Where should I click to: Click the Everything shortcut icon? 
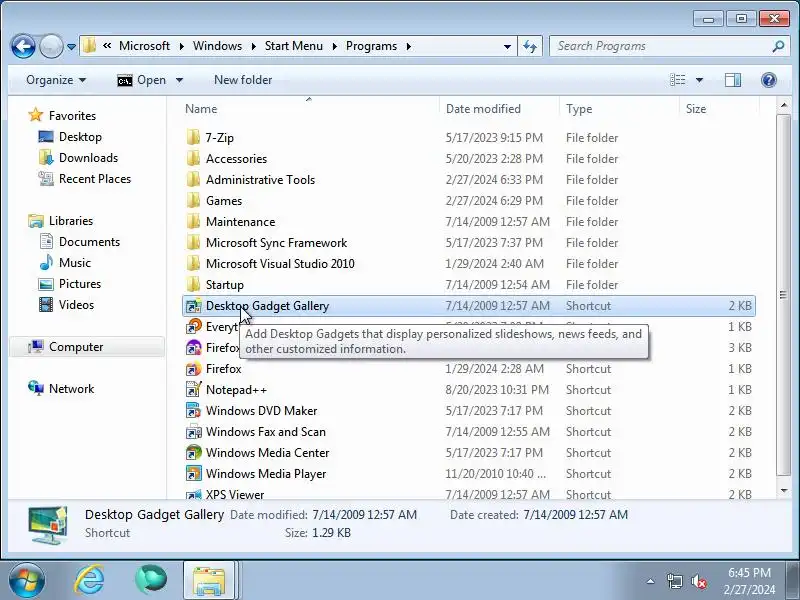click(193, 327)
